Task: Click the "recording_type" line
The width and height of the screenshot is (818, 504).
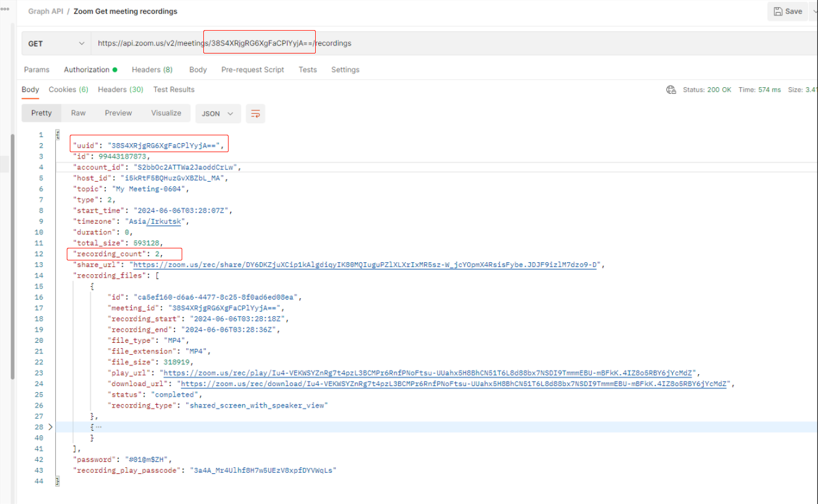Action: 217,405
